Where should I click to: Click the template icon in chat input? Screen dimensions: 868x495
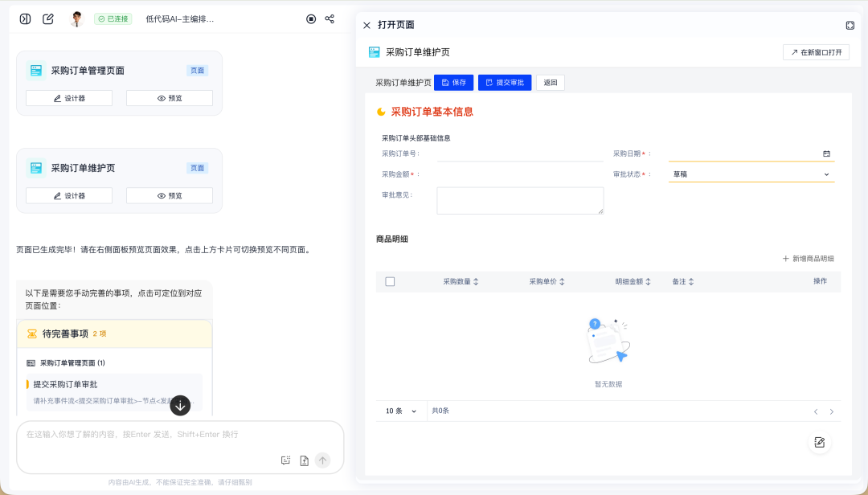click(x=285, y=460)
